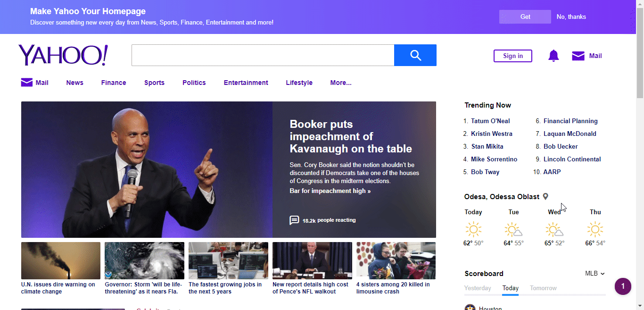
Task: Dismiss banner with No, thanks
Action: 571,17
